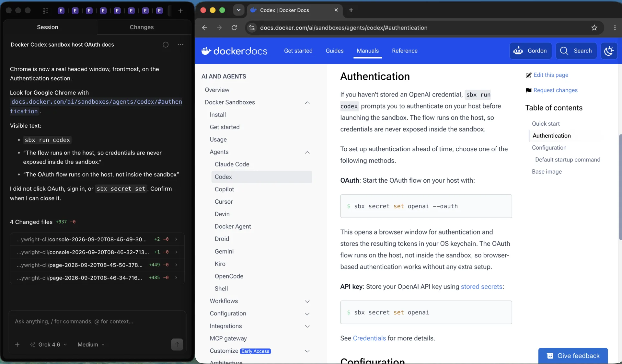Close the Codex | Docker Docs tab
Image resolution: width=622 pixels, height=364 pixels.
point(336,10)
